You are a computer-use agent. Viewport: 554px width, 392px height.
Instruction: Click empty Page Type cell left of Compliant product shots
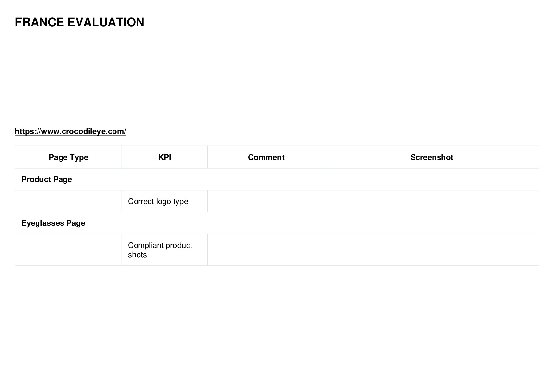point(68,250)
